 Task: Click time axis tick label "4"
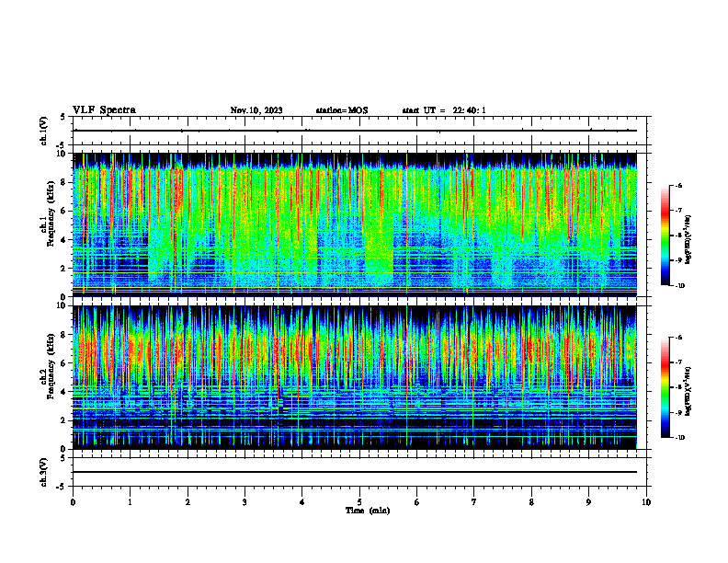[x=302, y=502]
